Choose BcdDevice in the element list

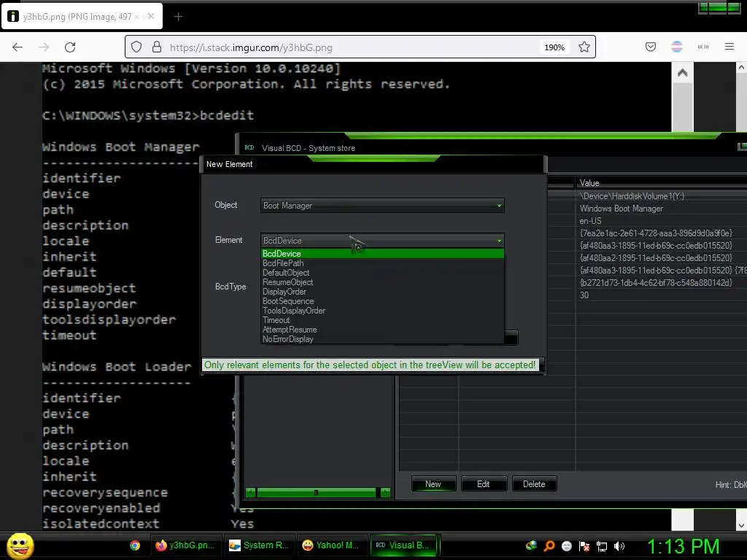(382, 254)
